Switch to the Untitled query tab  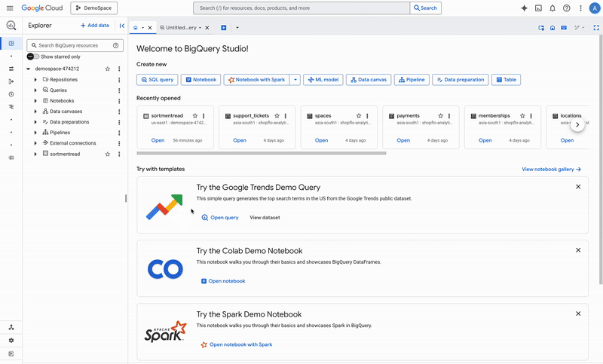point(181,28)
